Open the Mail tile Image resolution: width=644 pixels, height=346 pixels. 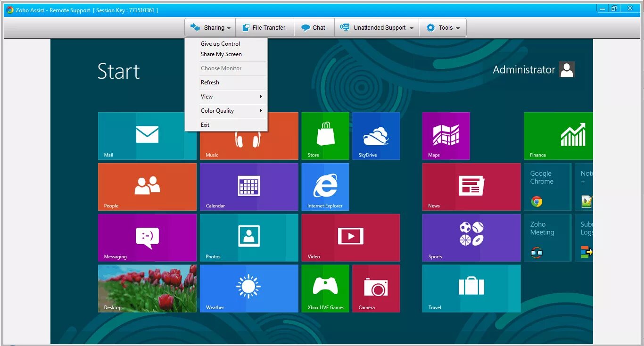(x=147, y=136)
